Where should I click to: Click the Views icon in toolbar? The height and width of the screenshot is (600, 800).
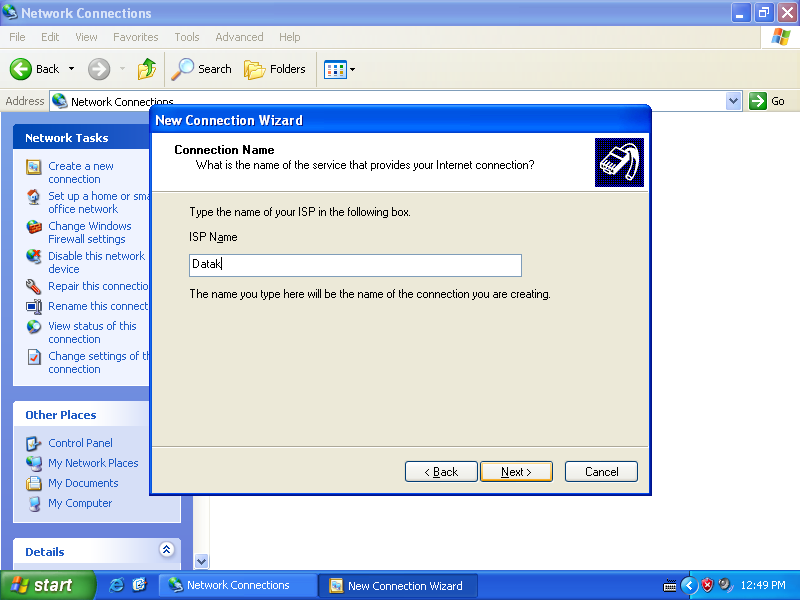[335, 69]
